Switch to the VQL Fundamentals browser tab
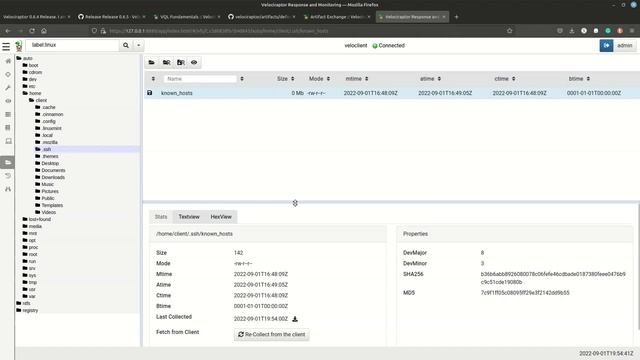 point(187,17)
